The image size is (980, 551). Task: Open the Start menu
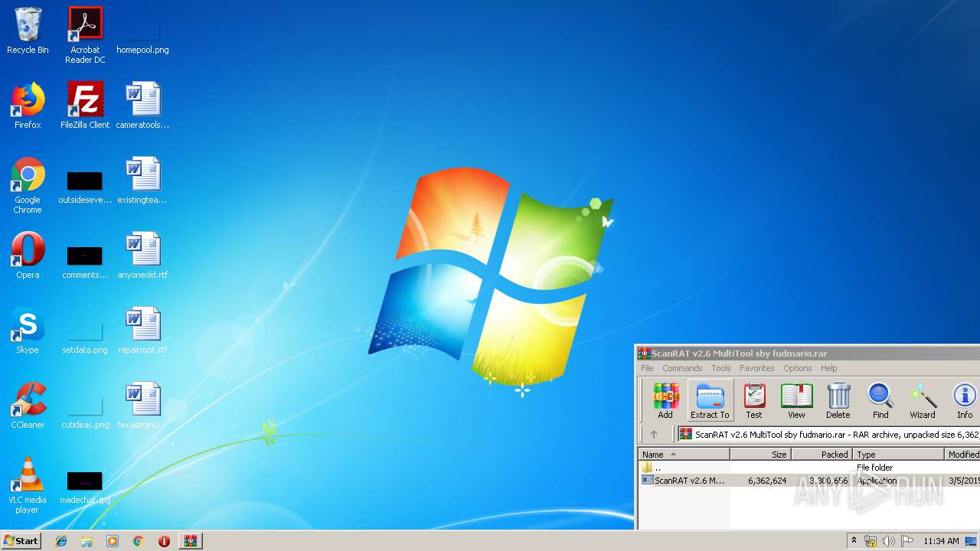tap(21, 541)
